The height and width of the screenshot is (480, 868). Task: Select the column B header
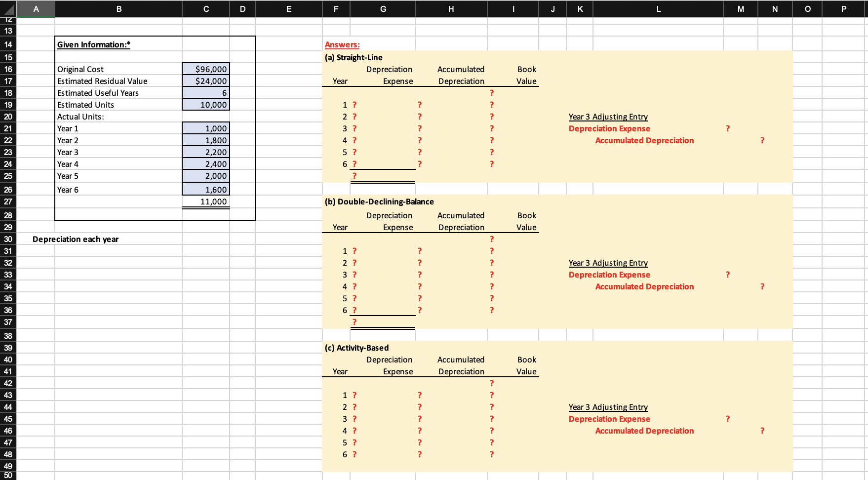pyautogui.click(x=118, y=8)
